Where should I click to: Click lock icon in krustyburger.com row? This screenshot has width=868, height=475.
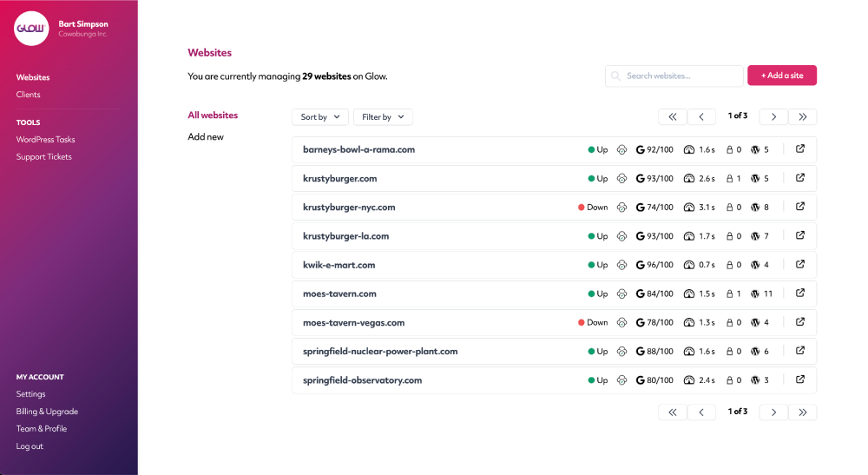coord(730,178)
